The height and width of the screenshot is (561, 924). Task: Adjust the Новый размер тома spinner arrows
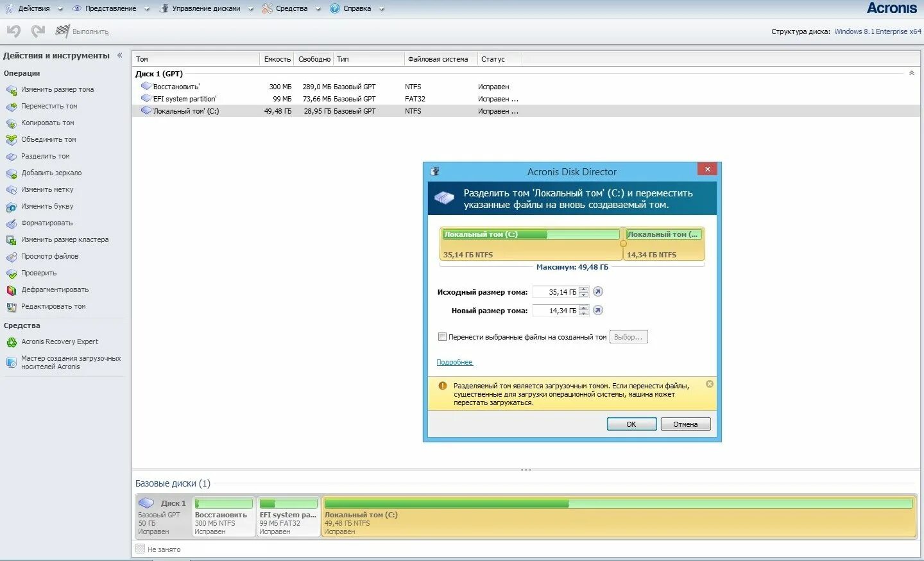pos(583,310)
